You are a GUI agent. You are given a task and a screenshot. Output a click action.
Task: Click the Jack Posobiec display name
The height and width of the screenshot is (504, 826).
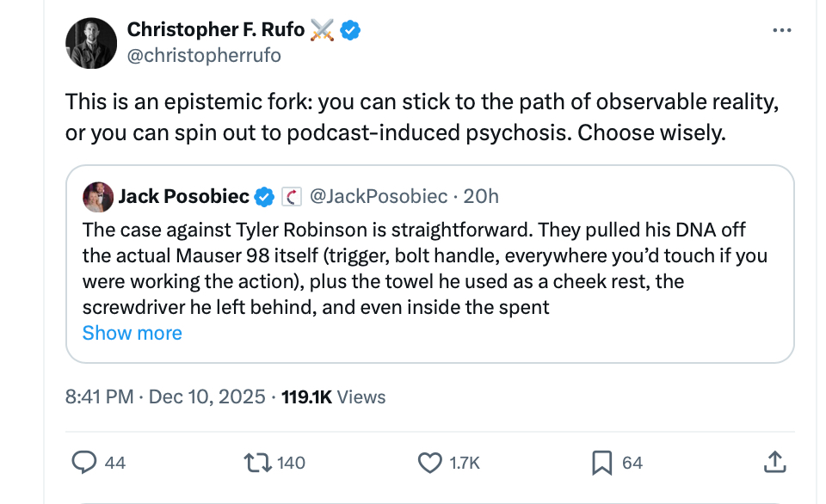[183, 197]
